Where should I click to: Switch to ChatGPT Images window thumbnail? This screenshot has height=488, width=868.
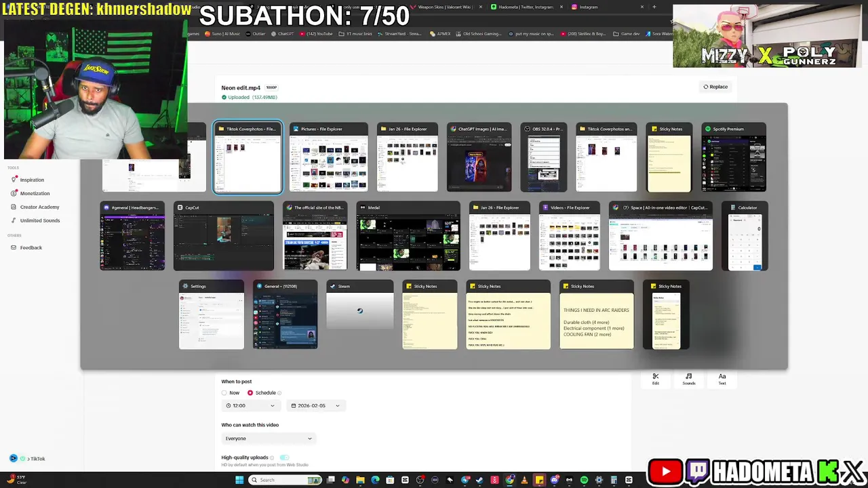click(x=479, y=159)
